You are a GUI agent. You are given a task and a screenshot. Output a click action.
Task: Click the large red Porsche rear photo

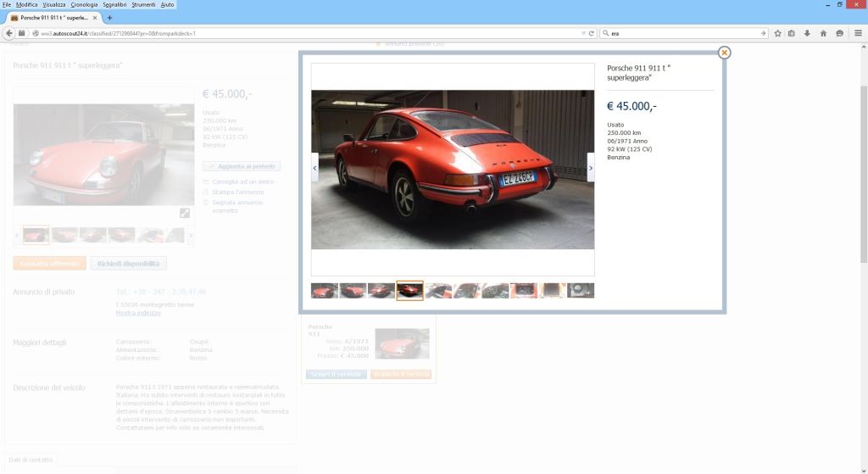click(x=453, y=170)
